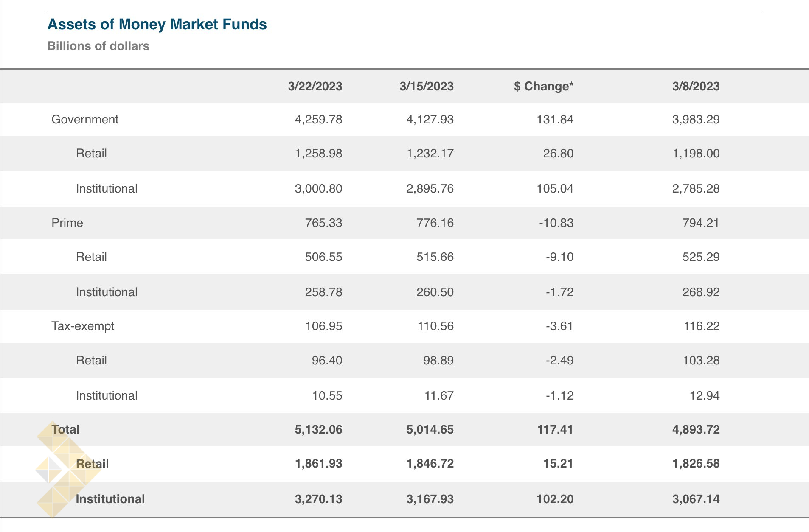Click Total Institutional value 3,270.13
The width and height of the screenshot is (809, 532).
[x=318, y=499]
